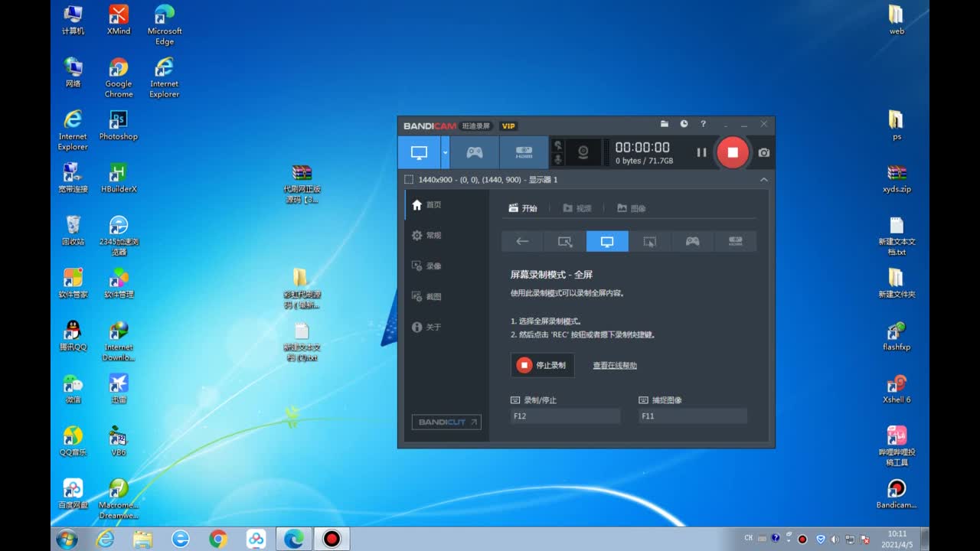Toggle microphone icon in Bandicam
Screen dimensions: 980x551
pyautogui.click(x=558, y=159)
